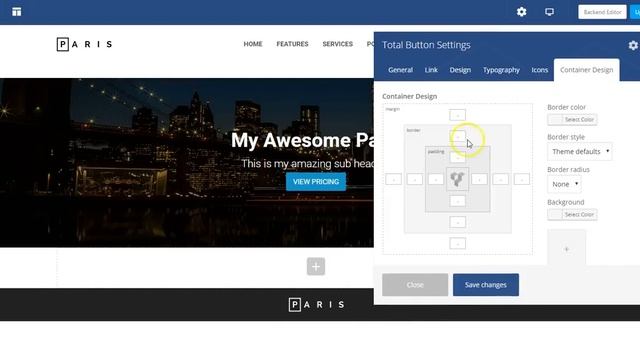This screenshot has height=360, width=640.
Task: Click the border left input field
Action: pyautogui.click(x=415, y=179)
